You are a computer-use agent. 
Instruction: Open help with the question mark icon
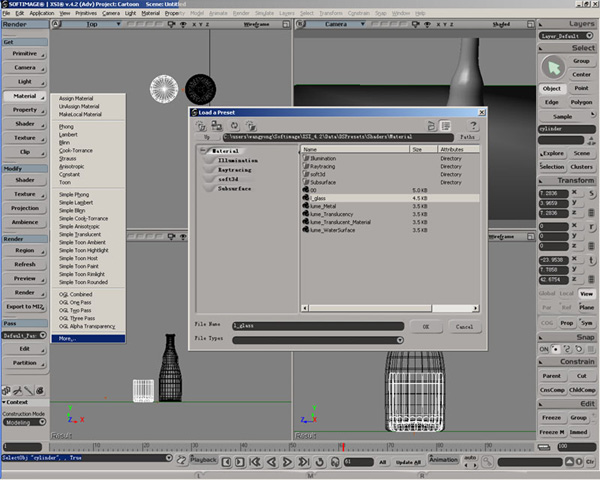tap(473, 126)
